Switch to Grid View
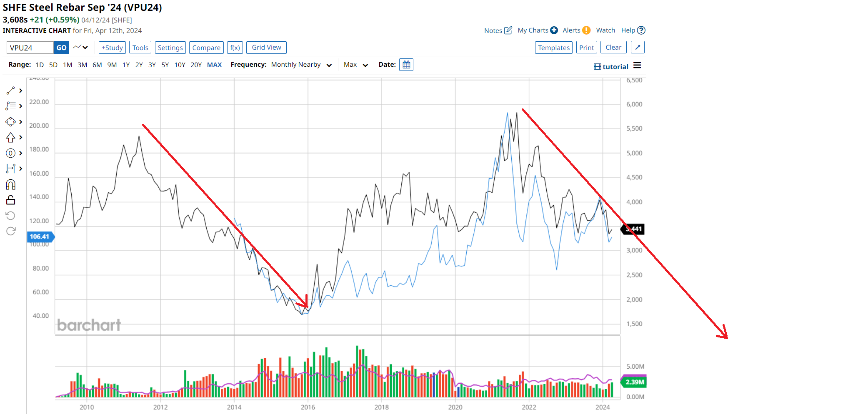Screen dimensions: 868x420 [x=266, y=48]
